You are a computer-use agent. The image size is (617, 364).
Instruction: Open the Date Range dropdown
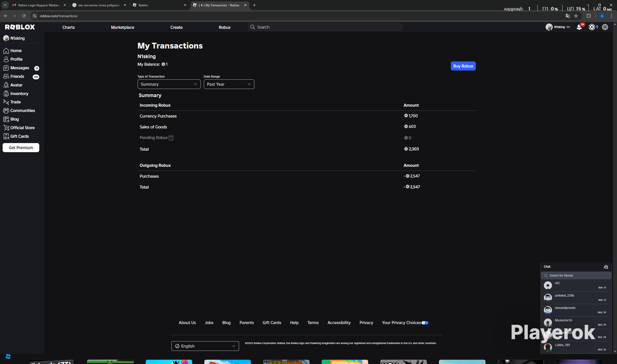tap(229, 84)
